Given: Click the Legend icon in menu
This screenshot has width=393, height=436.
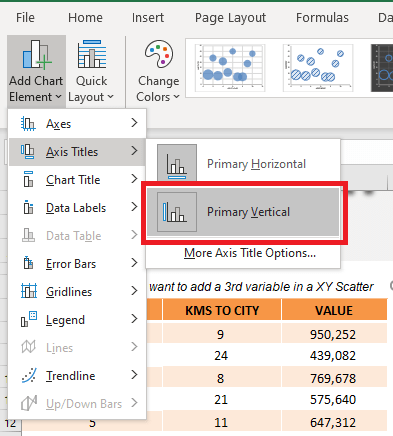Looking at the screenshot, I should (x=29, y=319).
